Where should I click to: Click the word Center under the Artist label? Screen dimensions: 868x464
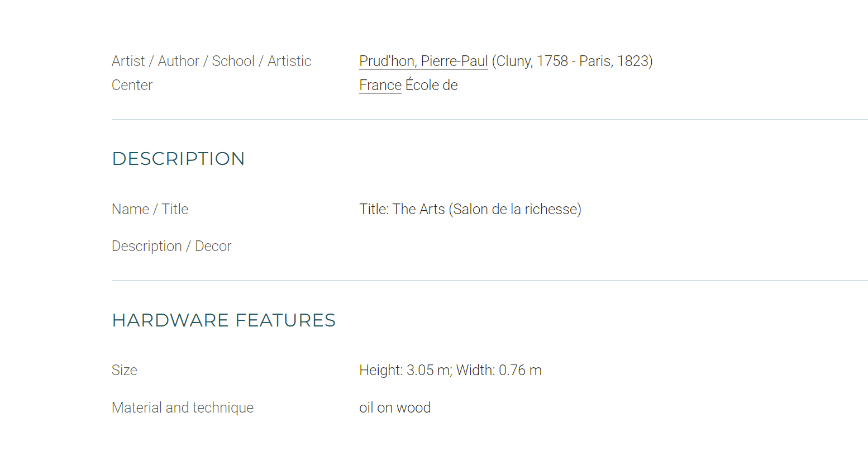[x=132, y=85]
